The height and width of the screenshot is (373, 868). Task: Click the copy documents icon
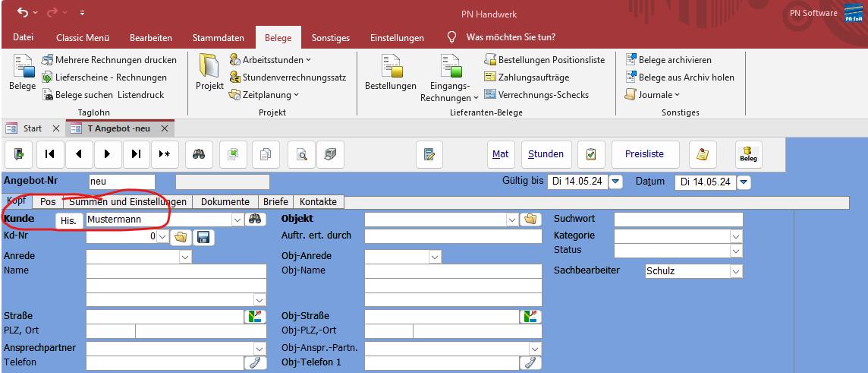pyautogui.click(x=266, y=154)
